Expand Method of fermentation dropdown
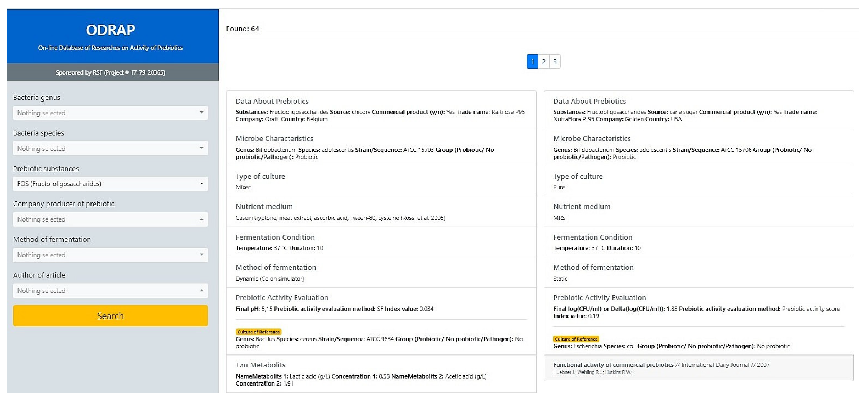 (110, 255)
